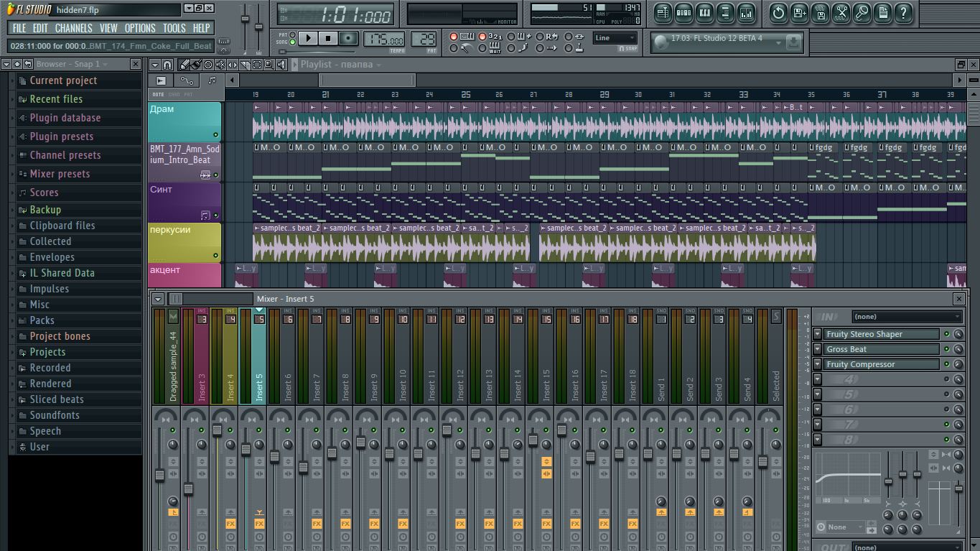Select the playlist Paint brush tool
This screenshot has height=551, width=980.
[197, 65]
